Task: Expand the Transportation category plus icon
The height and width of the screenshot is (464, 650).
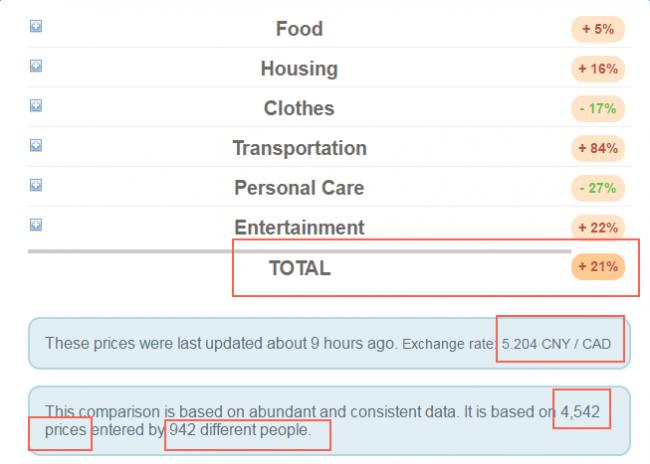Action: (36, 146)
